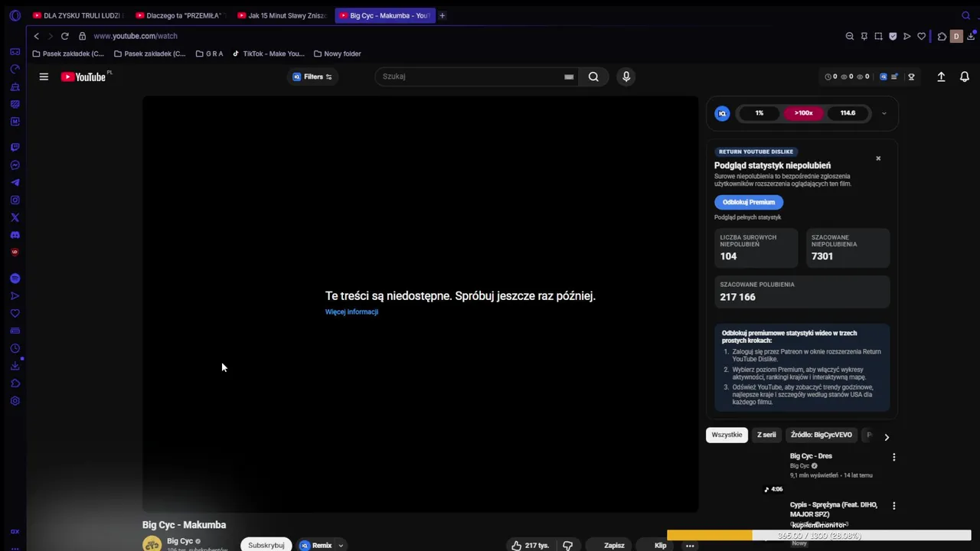The image size is (980, 551).
Task: Open Twitch from browser sidebar
Action: [15, 147]
